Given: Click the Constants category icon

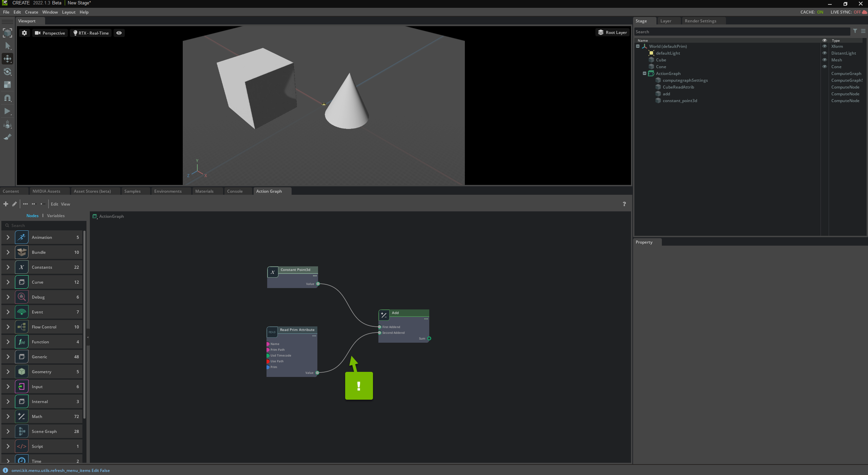Looking at the screenshot, I should coord(22,267).
